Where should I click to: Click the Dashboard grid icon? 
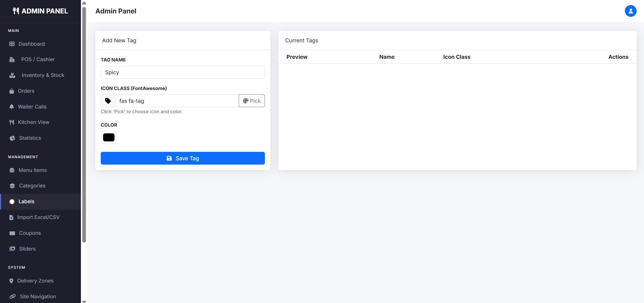(12, 44)
